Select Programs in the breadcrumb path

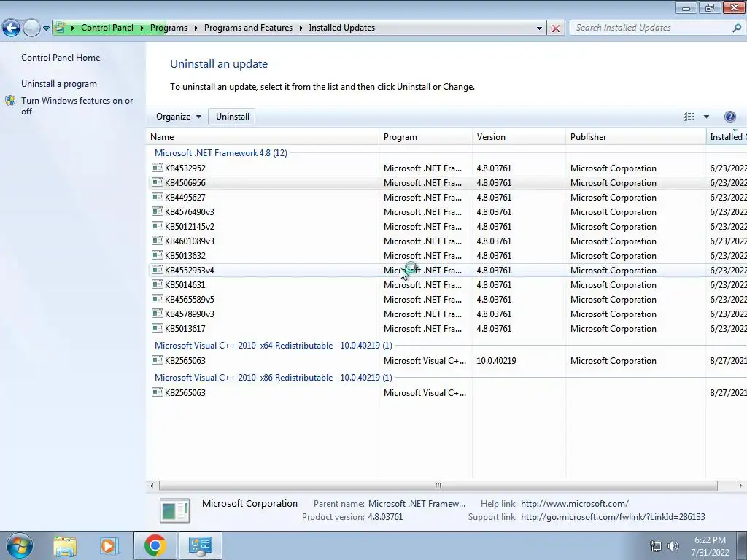tap(169, 28)
